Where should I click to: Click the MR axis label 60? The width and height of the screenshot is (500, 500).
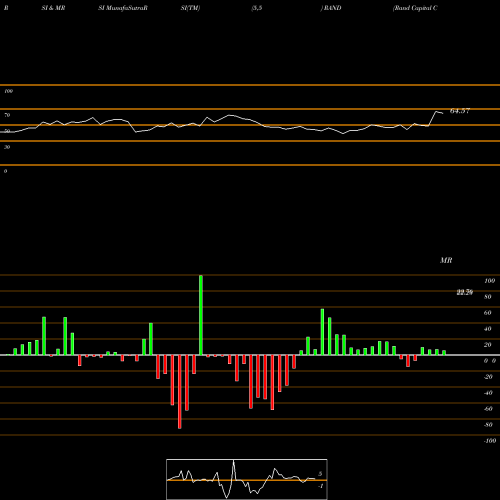pos(488,313)
